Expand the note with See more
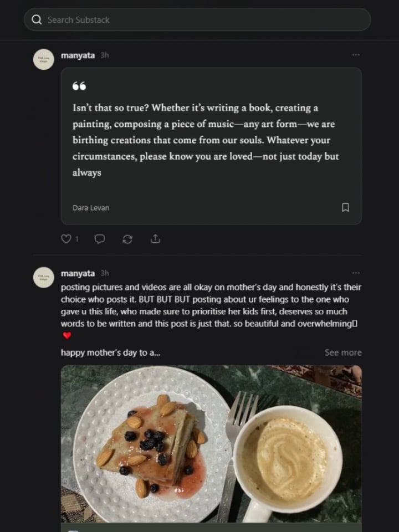399x532 pixels. [x=342, y=352]
